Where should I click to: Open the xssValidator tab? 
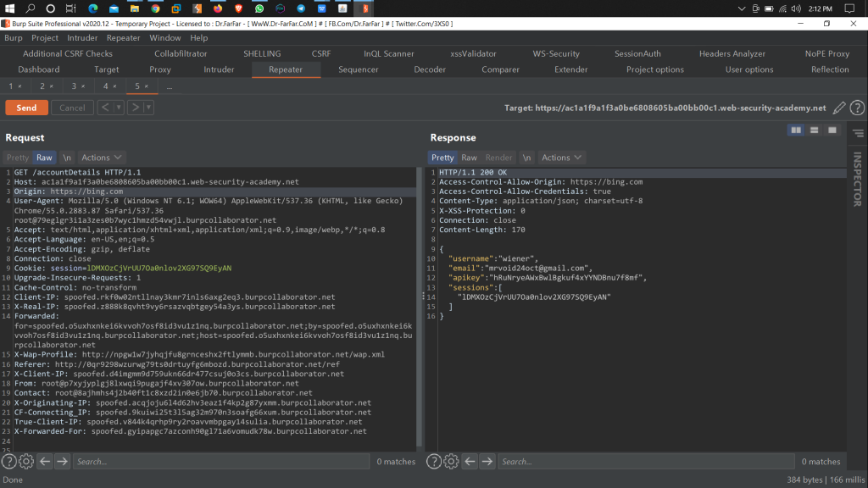(x=473, y=53)
